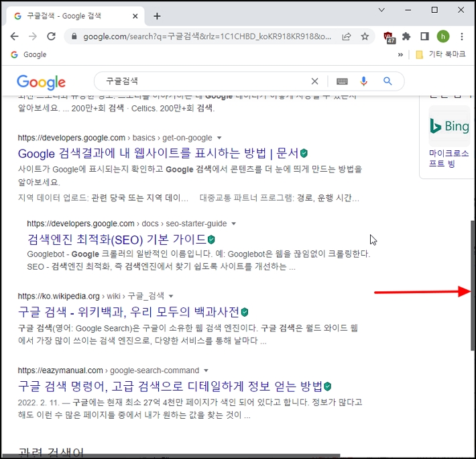Screen dimensions: 476x459
Task: Open the '기타 북마크' bookmarks folder
Action: [440, 54]
